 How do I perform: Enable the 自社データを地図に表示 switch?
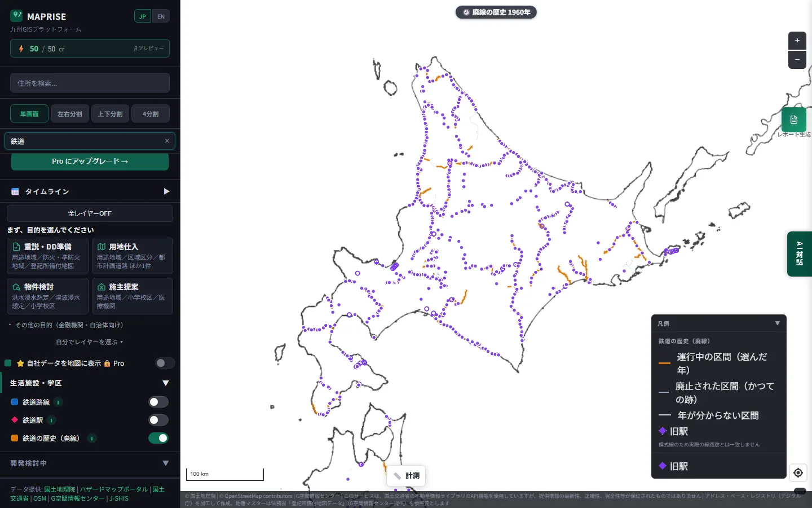(165, 363)
